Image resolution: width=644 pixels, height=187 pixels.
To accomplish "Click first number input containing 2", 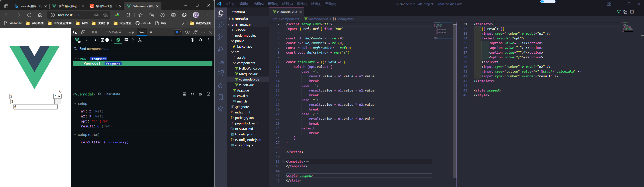I will (31, 96).
